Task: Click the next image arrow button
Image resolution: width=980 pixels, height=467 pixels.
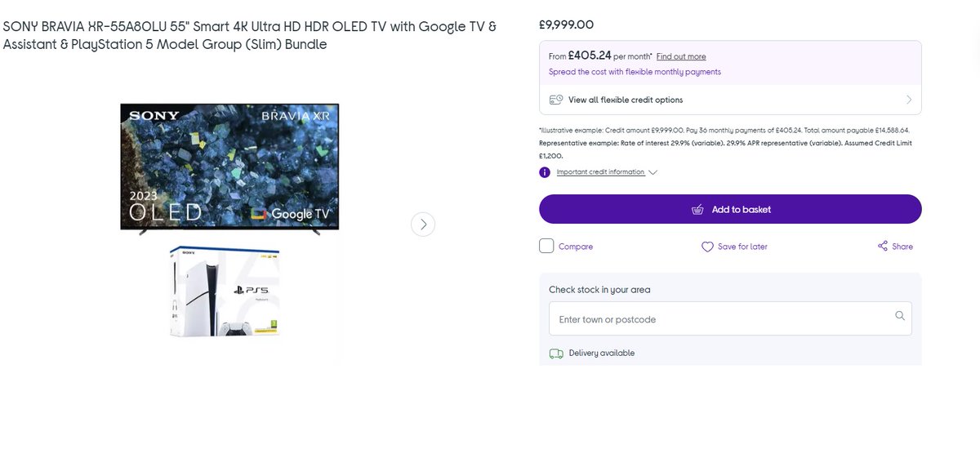Action: click(422, 224)
